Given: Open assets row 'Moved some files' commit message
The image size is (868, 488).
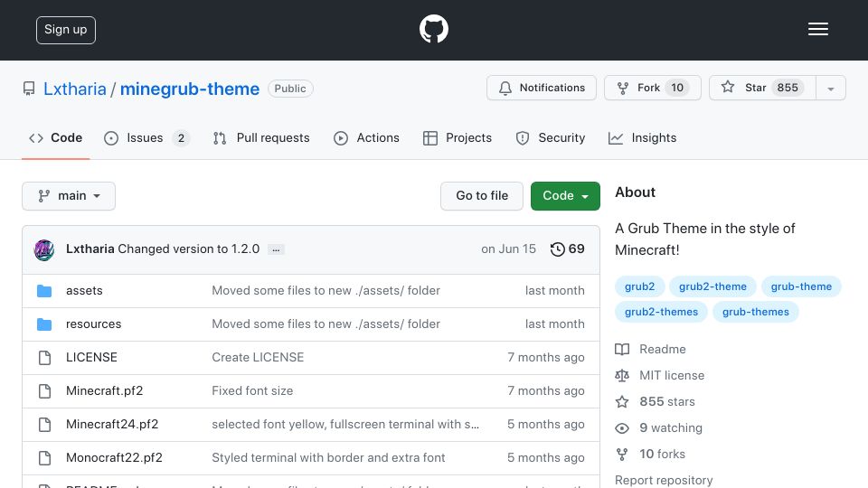Looking at the screenshot, I should 326,290.
